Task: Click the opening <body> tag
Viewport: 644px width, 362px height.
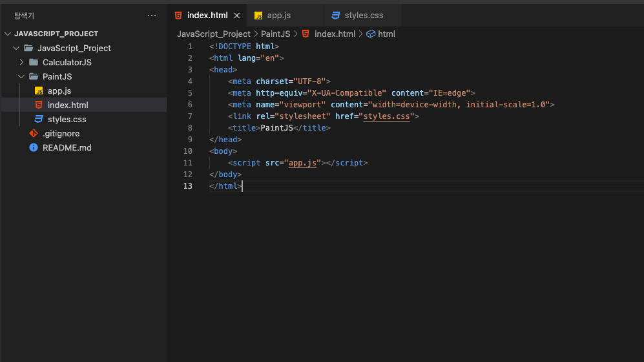Action: pyautogui.click(x=223, y=151)
